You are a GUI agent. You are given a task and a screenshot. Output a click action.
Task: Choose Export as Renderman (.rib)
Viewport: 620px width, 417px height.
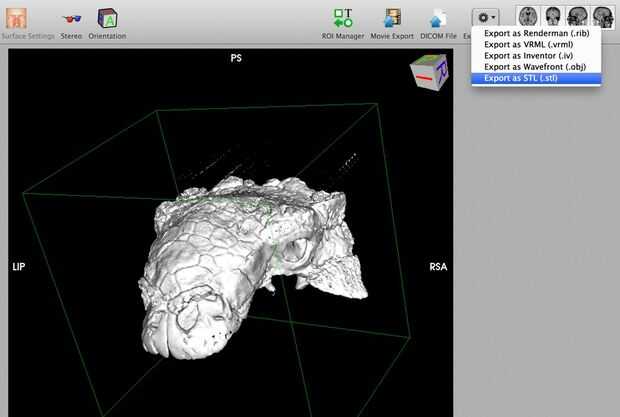pyautogui.click(x=537, y=33)
